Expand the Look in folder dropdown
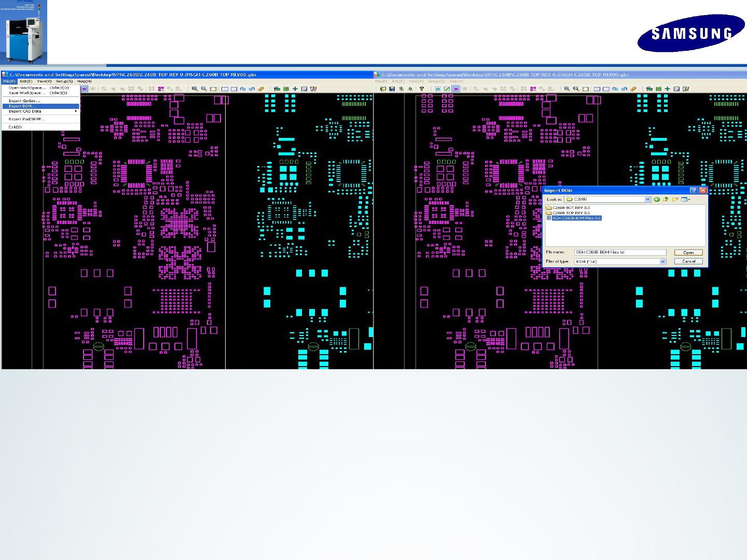This screenshot has width=747, height=560. tap(647, 199)
